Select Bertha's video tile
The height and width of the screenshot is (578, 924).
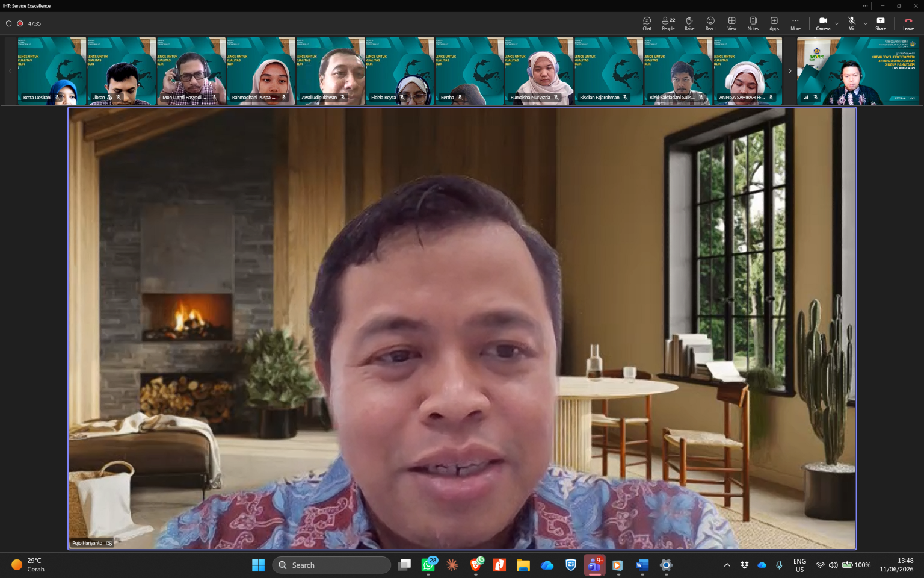tap(470, 71)
